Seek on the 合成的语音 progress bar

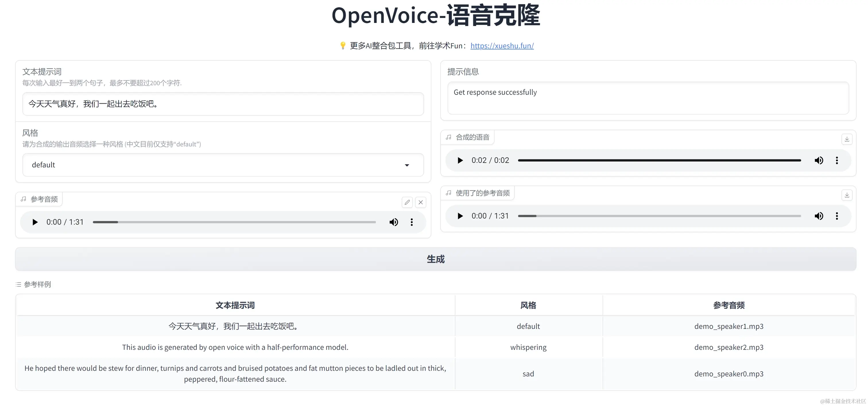pos(659,160)
